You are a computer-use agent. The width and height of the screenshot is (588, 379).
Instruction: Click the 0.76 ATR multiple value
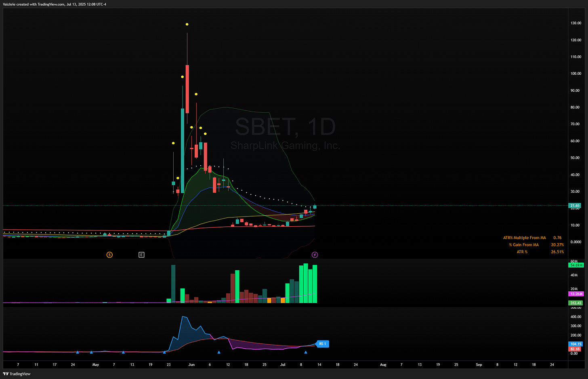[557, 238]
